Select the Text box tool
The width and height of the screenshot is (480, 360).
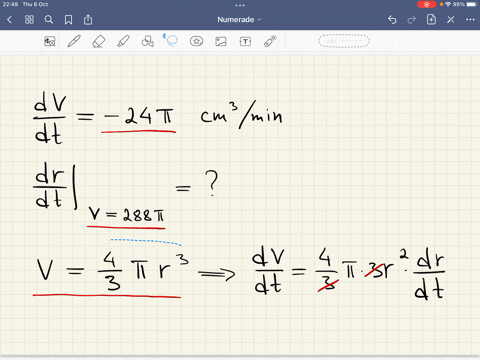click(x=245, y=41)
